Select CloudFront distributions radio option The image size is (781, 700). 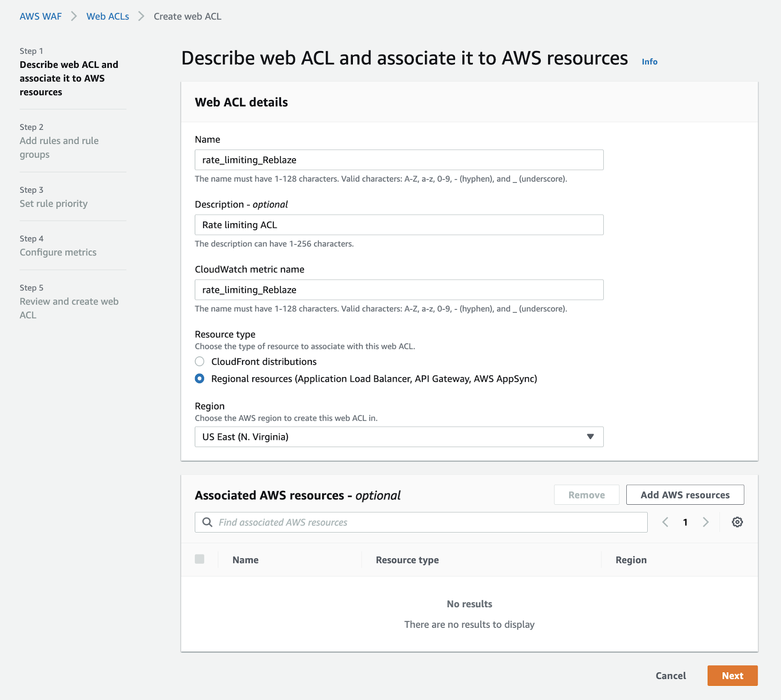(x=200, y=362)
